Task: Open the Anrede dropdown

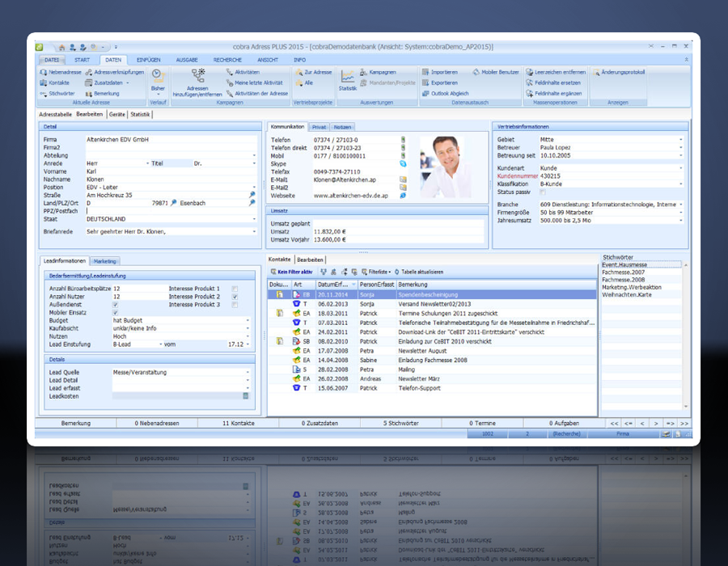Action: pos(148,163)
